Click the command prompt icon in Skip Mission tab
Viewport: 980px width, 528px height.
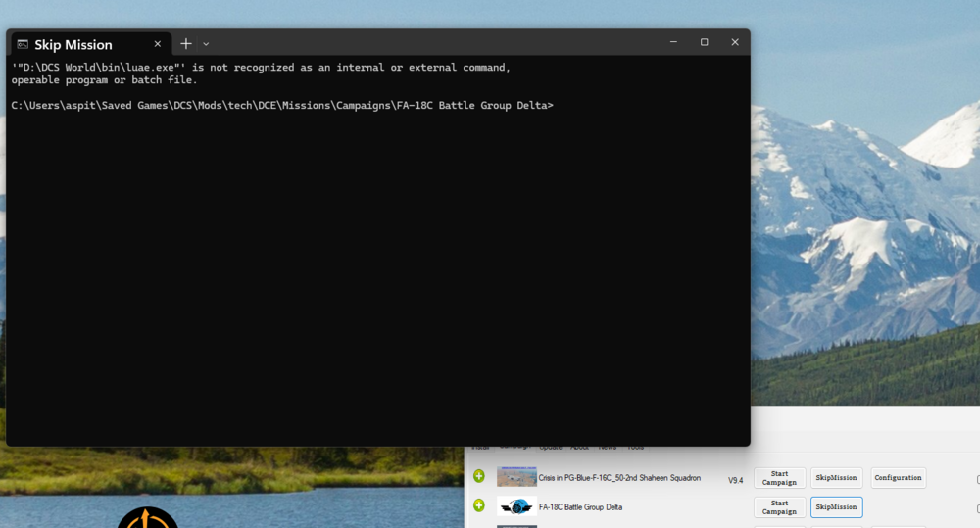(23, 44)
